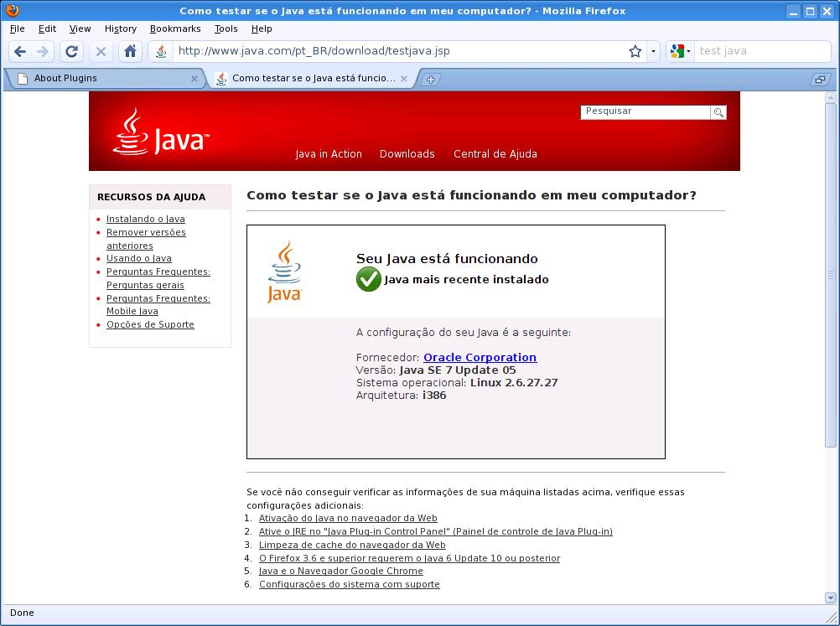Bookmark this page with the star icon

(x=635, y=51)
